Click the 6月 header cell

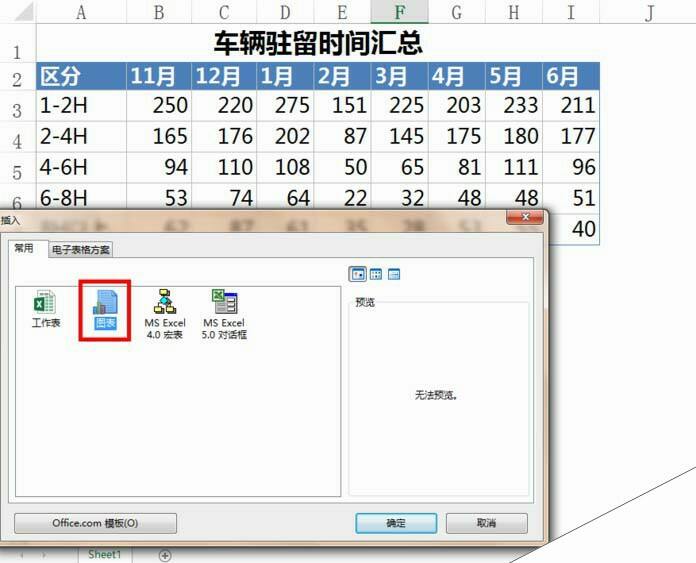[571, 76]
